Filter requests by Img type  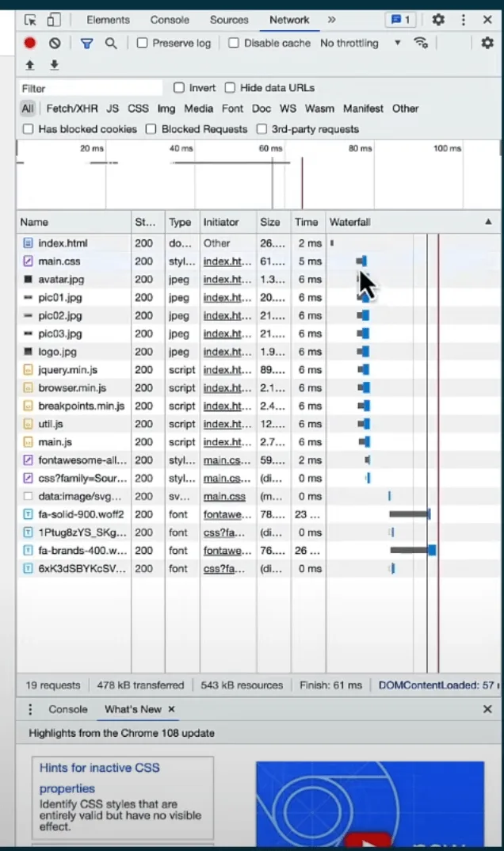pos(166,109)
